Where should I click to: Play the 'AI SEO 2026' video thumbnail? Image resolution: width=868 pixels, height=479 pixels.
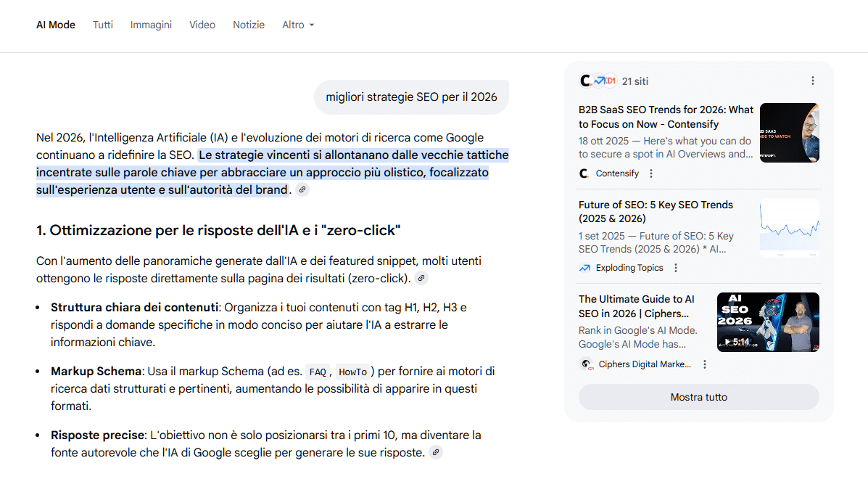pyautogui.click(x=768, y=322)
